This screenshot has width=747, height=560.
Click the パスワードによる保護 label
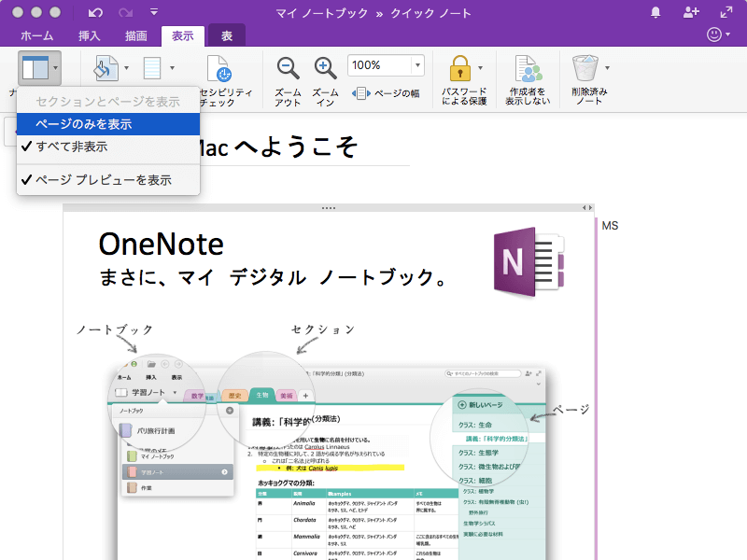[x=464, y=96]
